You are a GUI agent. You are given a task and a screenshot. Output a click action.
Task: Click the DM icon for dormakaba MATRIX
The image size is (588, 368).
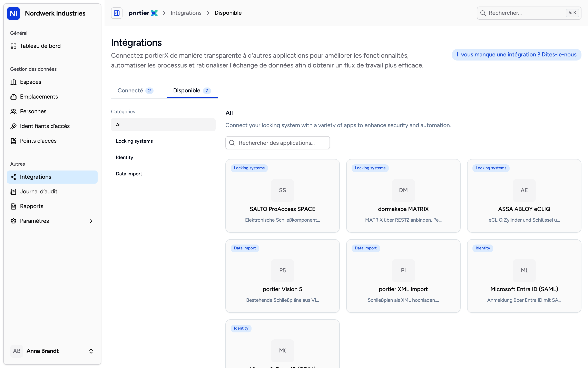pos(403,190)
